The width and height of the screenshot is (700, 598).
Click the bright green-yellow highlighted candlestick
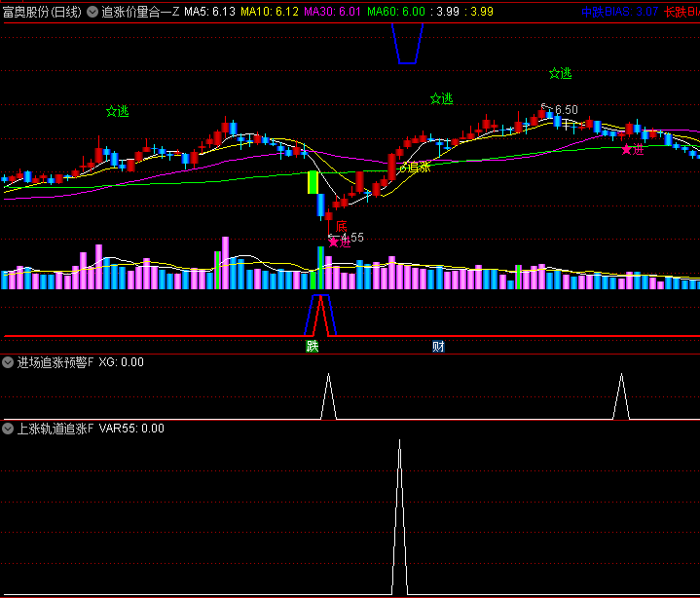[x=313, y=182]
